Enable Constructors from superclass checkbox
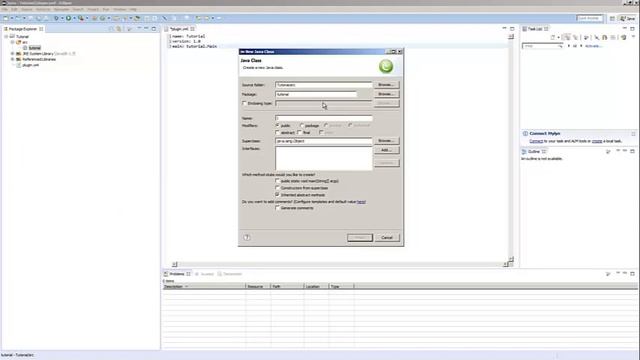 tap(278, 188)
